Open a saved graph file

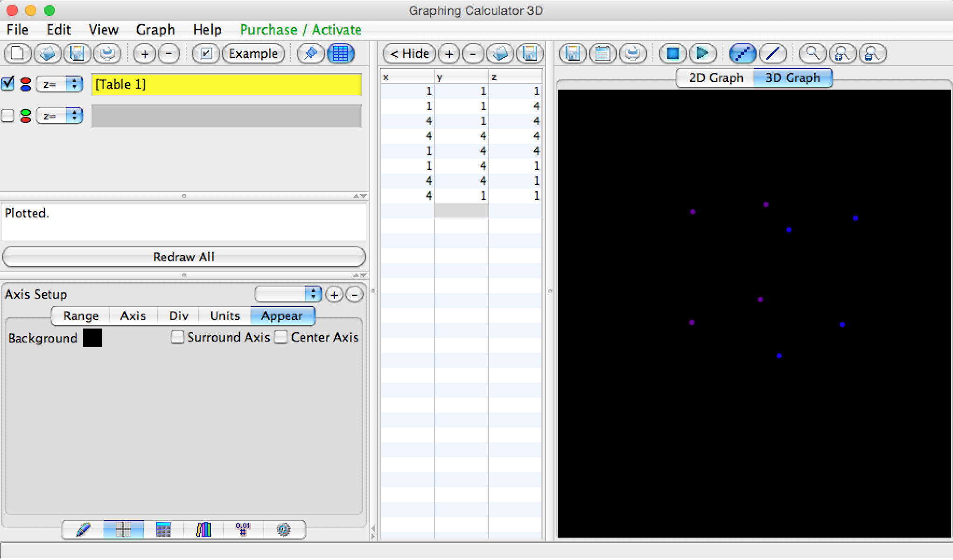point(48,53)
